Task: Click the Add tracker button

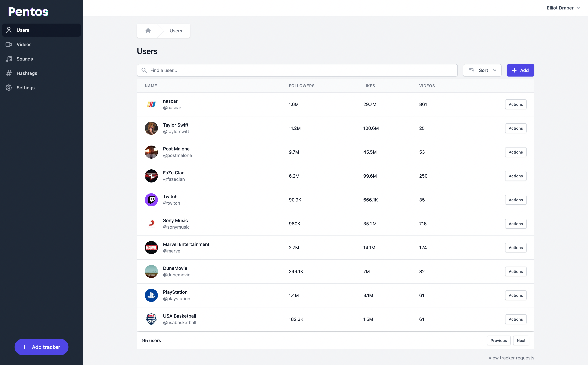Action: [x=42, y=347]
